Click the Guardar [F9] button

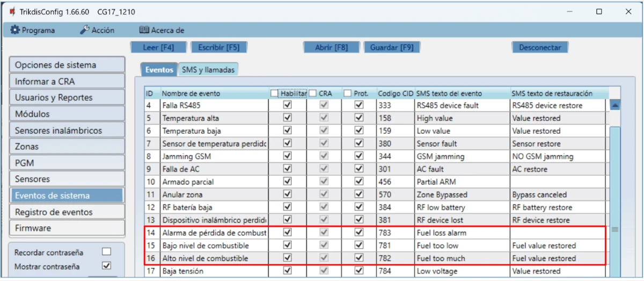click(392, 47)
